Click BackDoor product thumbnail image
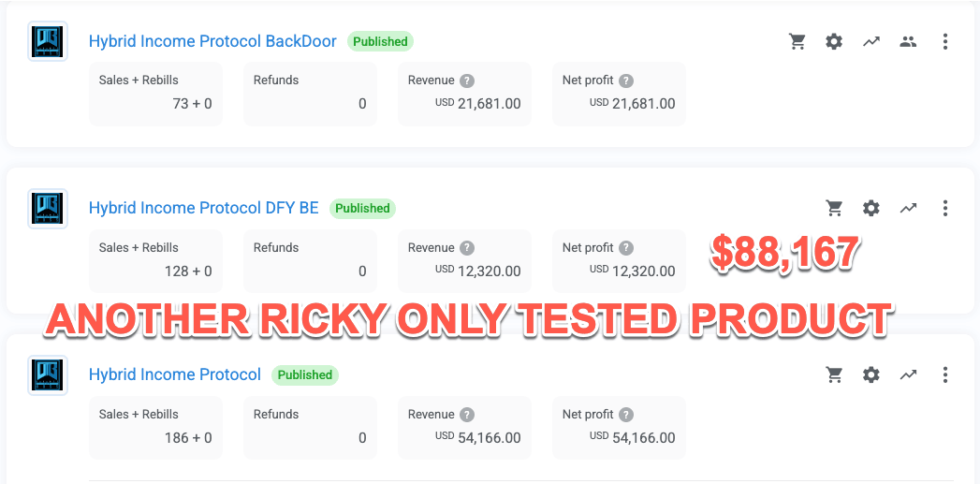980x484 pixels. [x=48, y=41]
